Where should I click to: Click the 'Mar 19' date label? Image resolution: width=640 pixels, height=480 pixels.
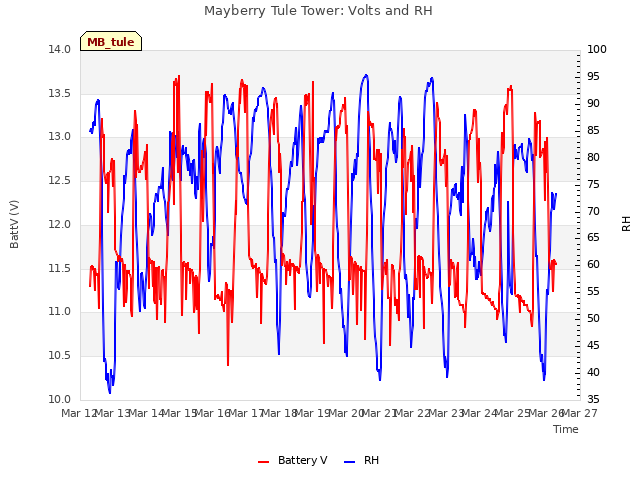pyautogui.click(x=313, y=413)
